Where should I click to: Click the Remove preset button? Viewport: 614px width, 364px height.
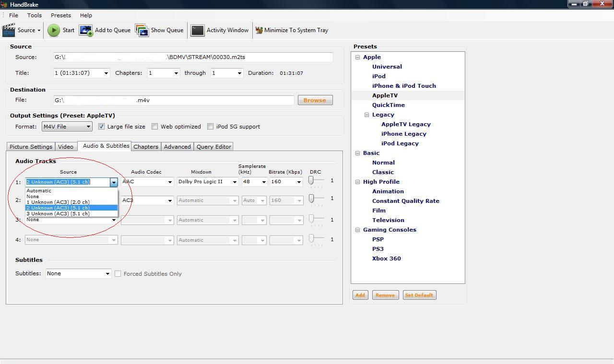[385, 295]
